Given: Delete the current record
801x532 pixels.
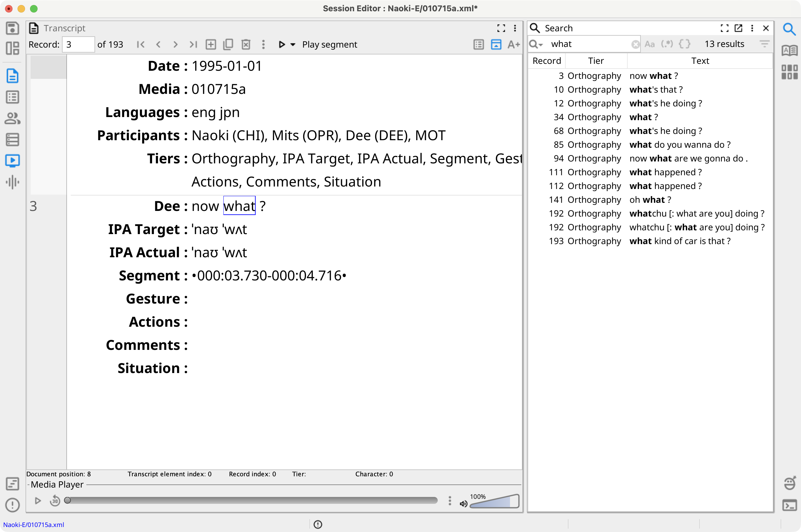Looking at the screenshot, I should pos(246,44).
